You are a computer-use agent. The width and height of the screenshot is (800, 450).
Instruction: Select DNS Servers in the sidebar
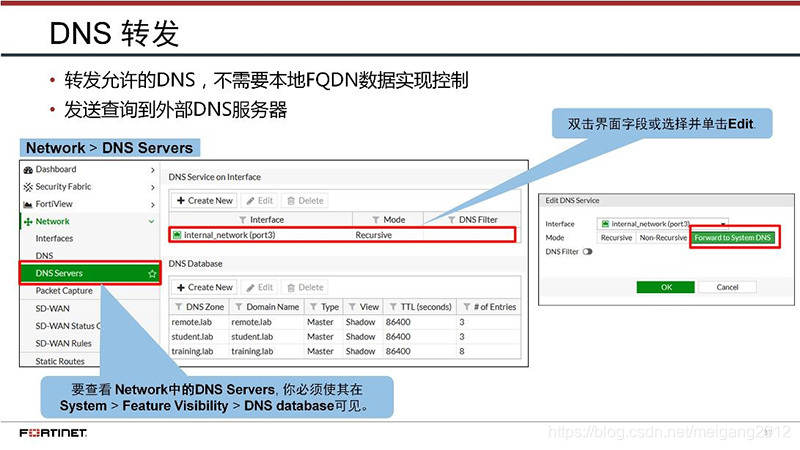tap(90, 273)
